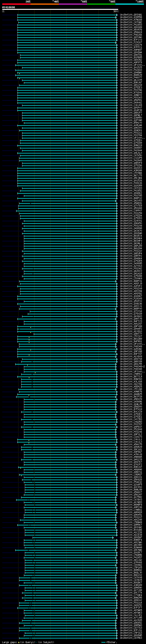The height and width of the screenshot is (644, 146).
Task: Open the UniRef100_A5YM78 entry
Action: coord(131,30)
